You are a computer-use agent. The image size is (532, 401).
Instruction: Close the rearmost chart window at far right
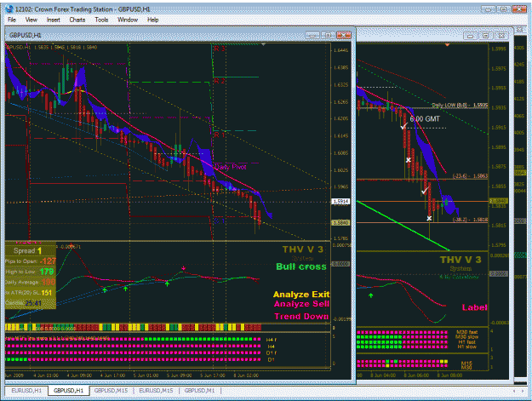519,30
